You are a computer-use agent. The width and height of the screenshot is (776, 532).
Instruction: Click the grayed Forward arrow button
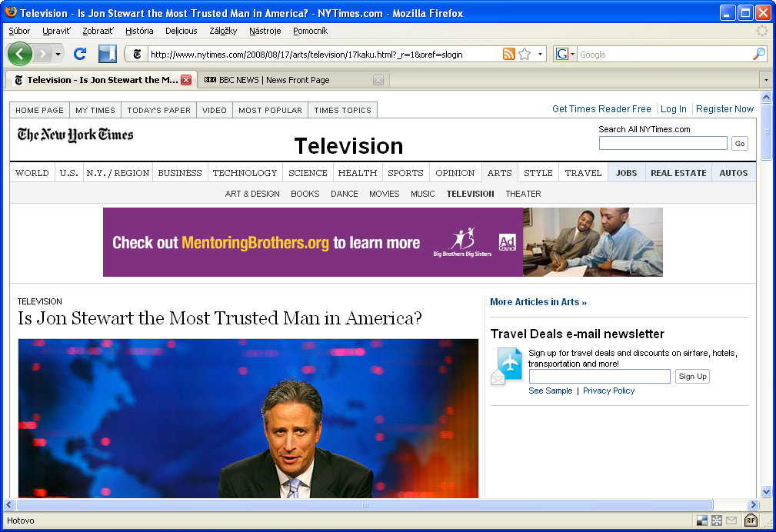43,54
